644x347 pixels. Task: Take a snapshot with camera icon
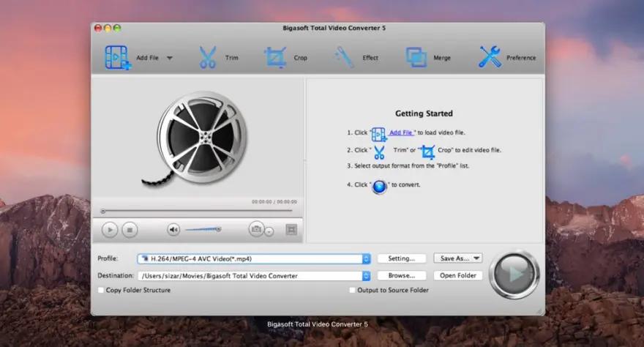pyautogui.click(x=256, y=228)
